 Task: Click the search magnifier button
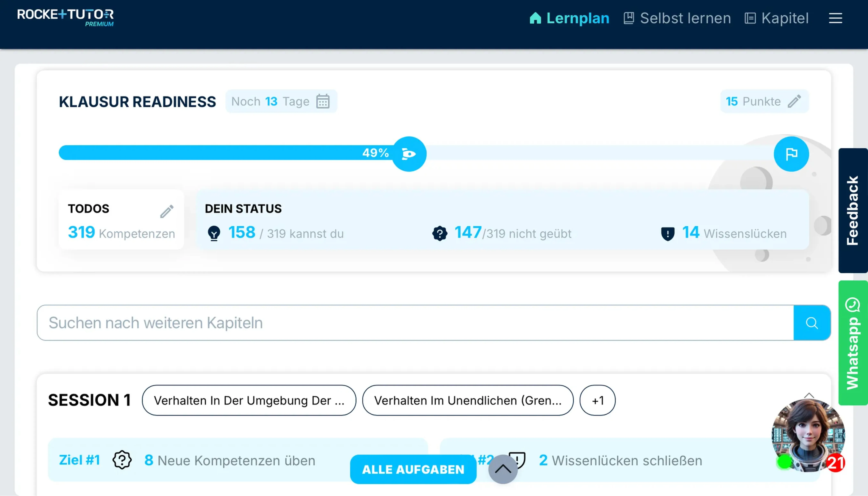[x=812, y=323]
